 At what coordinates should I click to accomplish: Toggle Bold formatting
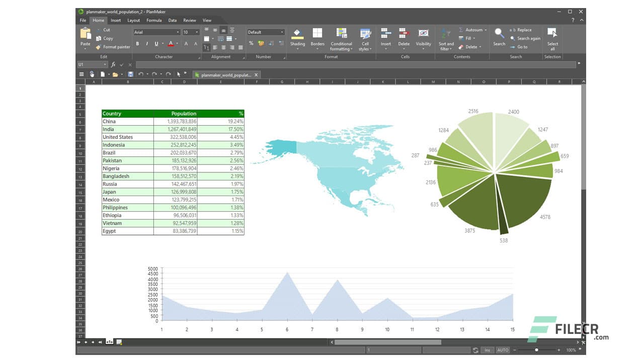(137, 44)
